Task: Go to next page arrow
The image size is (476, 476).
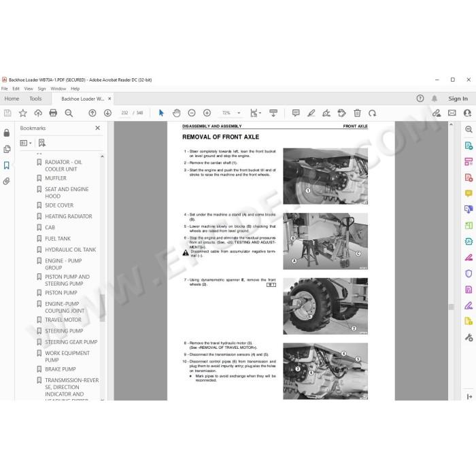Action: click(x=107, y=114)
